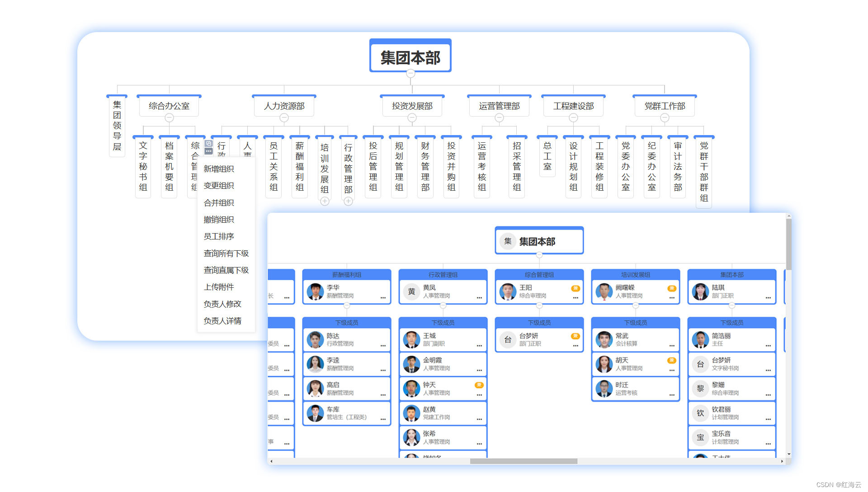Click the orange concurrent badge on 王阳's card
The width and height of the screenshot is (868, 492).
pyautogui.click(x=576, y=288)
